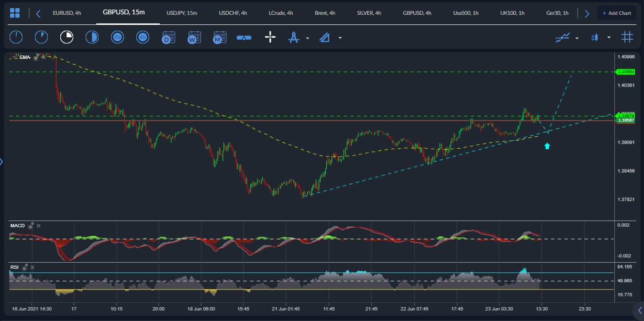Select the 1-minute timeframe clock icon
Screen dimensions: 644x321
pyautogui.click(x=16, y=37)
